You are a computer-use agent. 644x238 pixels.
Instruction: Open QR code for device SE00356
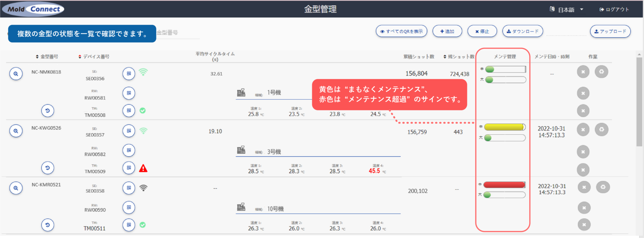pos(129,74)
